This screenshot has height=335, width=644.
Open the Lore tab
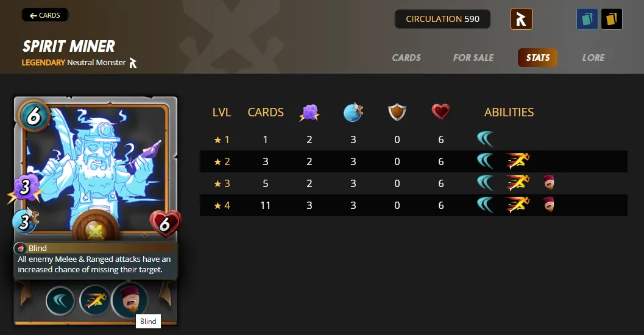coord(593,57)
